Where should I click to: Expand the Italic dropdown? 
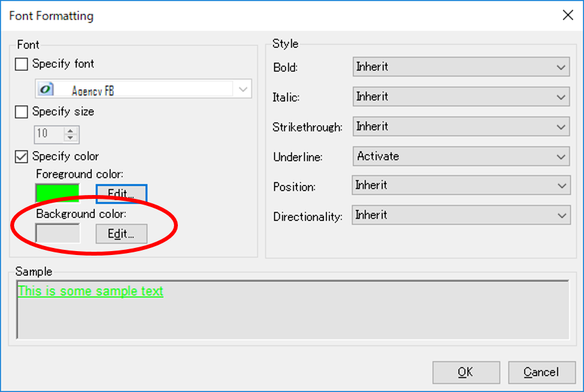pyautogui.click(x=460, y=97)
